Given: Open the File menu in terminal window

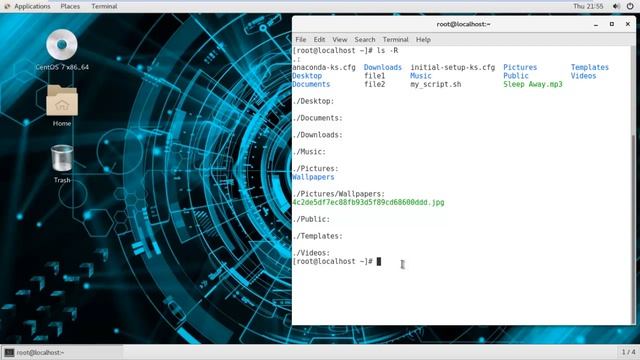Looking at the screenshot, I should point(301,40).
